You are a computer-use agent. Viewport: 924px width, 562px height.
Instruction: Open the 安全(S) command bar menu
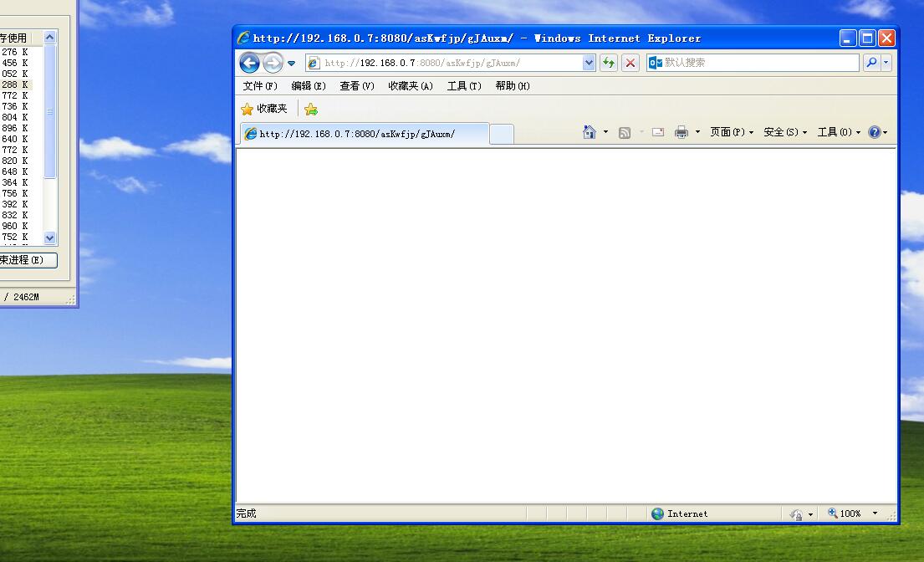click(785, 132)
